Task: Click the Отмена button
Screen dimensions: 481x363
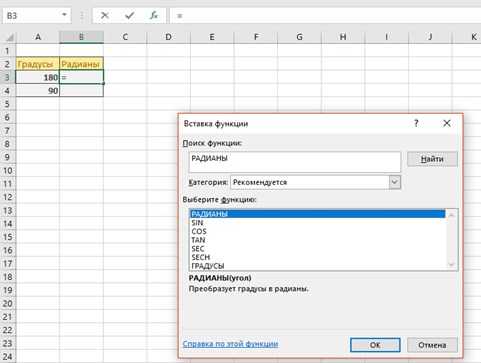Action: tap(432, 345)
